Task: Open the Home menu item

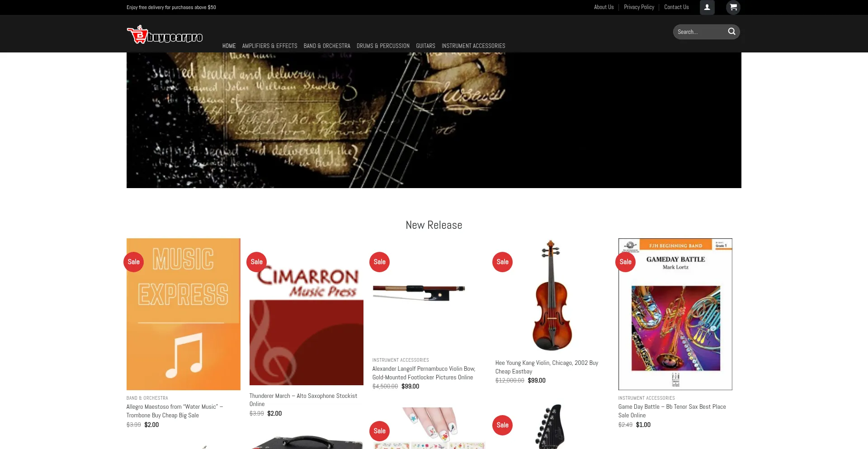Action: point(229,46)
